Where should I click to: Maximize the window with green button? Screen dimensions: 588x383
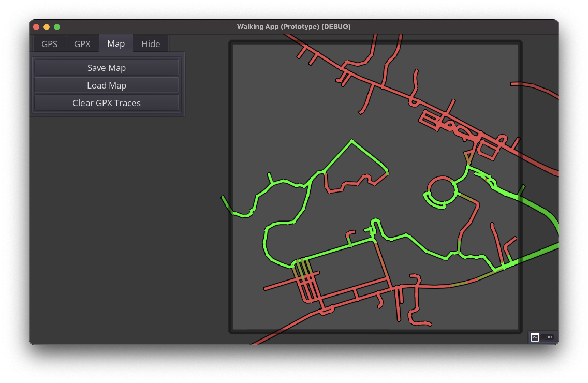[x=57, y=27]
